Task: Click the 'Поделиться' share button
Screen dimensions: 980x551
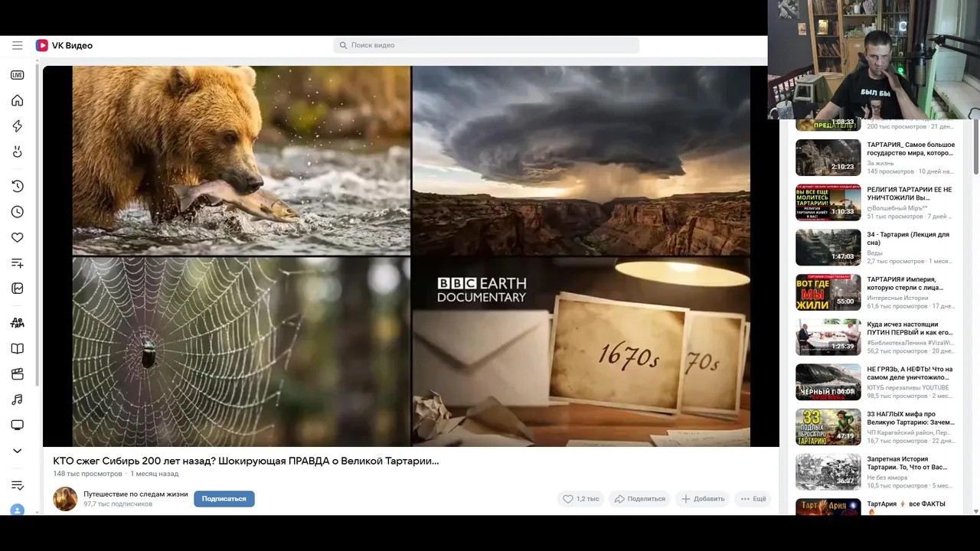Action: coord(639,499)
